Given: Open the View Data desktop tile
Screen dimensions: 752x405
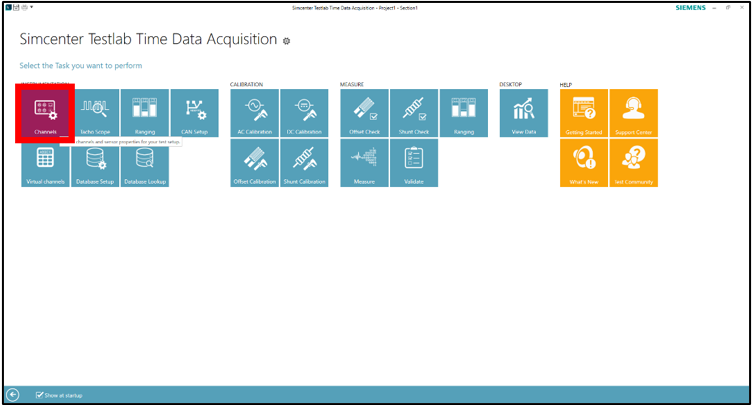Looking at the screenshot, I should coord(524,113).
